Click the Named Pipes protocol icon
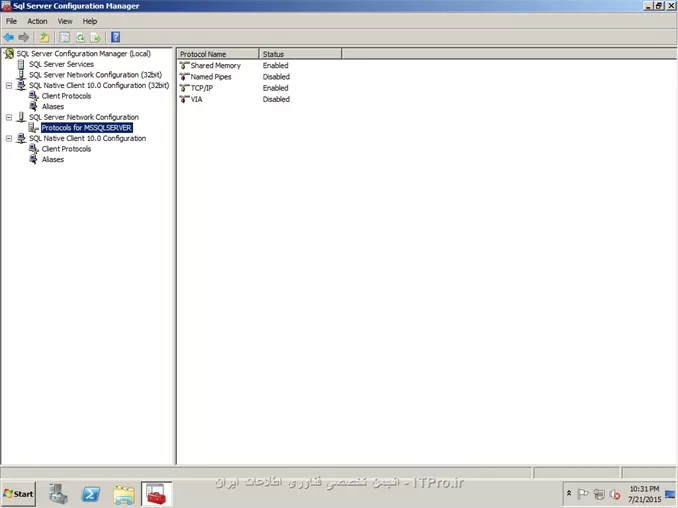 click(184, 77)
